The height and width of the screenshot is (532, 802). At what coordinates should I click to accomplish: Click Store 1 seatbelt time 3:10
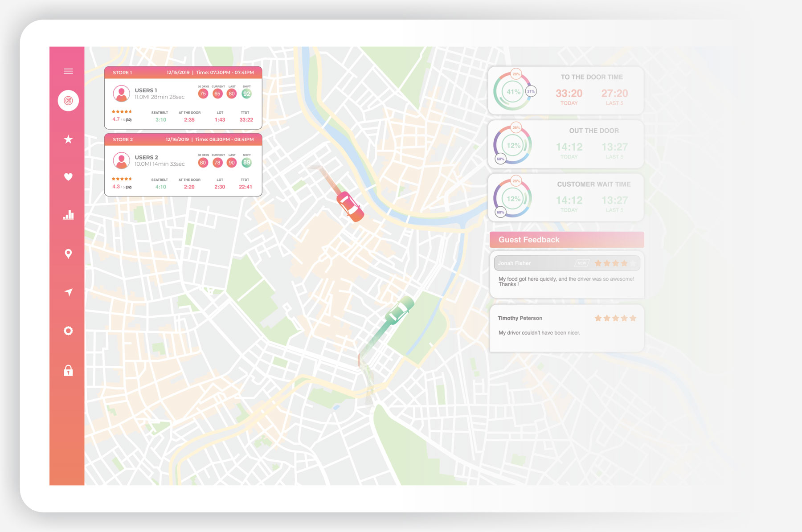(x=160, y=120)
